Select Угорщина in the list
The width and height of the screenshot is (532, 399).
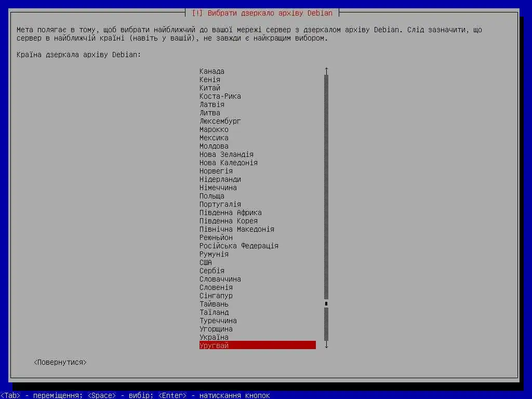[x=216, y=329]
